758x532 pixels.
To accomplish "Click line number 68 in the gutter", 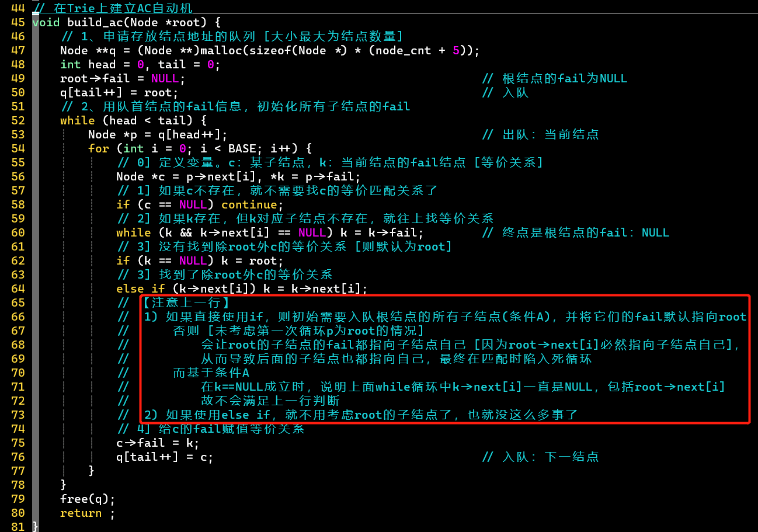I will tap(18, 345).
